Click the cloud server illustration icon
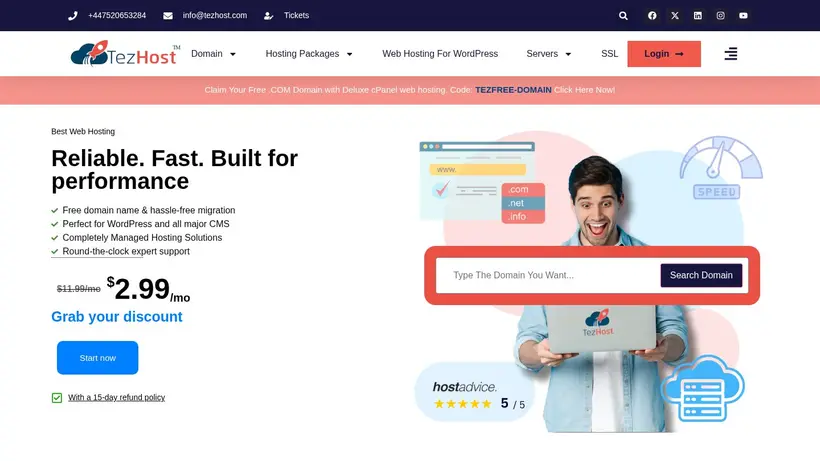Viewport: 820px width, 461px height. coord(702,388)
